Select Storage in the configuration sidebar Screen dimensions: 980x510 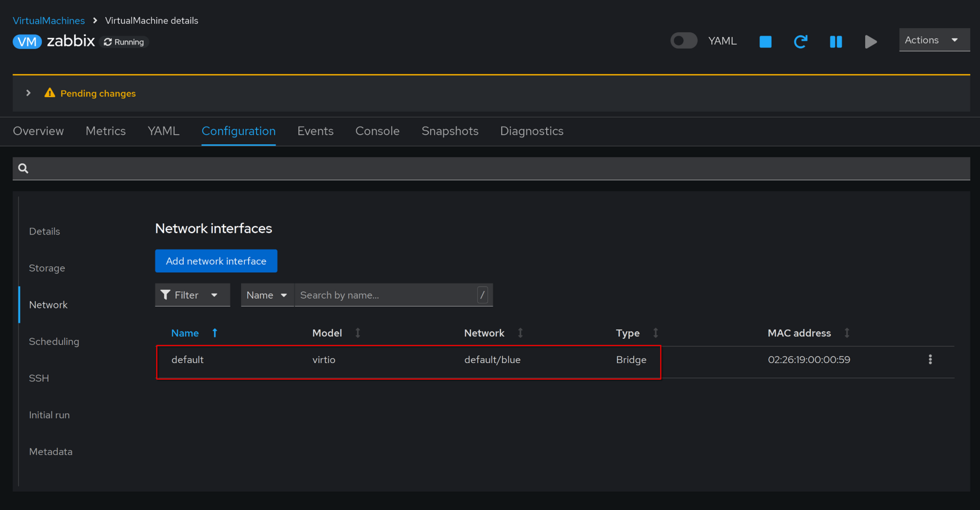[x=47, y=268]
